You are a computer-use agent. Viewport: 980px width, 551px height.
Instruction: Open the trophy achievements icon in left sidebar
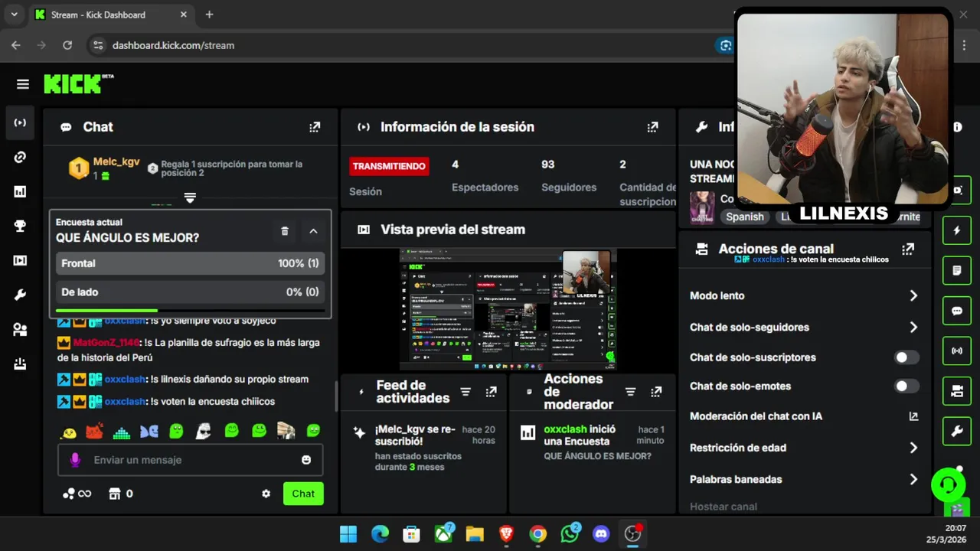pos(20,226)
